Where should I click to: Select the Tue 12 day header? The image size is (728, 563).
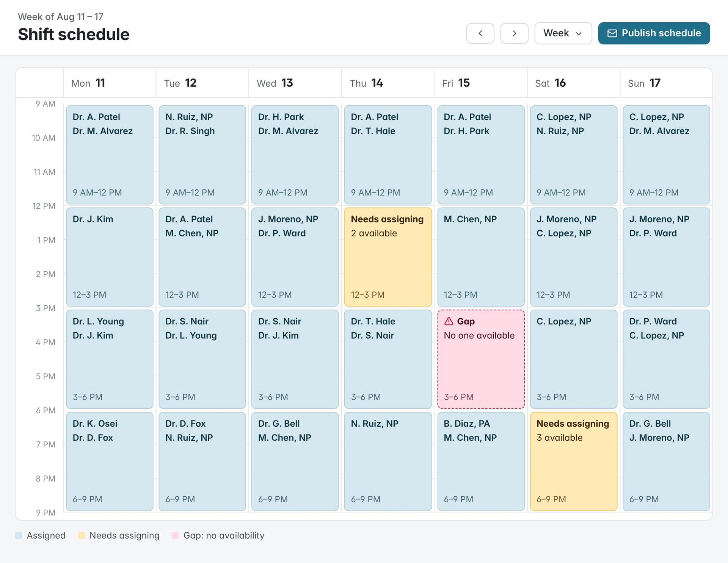click(202, 83)
